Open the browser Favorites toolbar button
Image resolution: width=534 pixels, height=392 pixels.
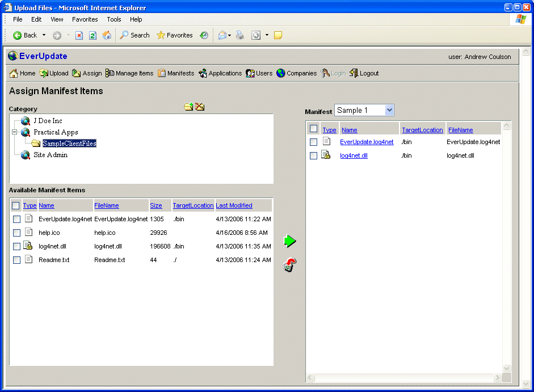point(175,35)
